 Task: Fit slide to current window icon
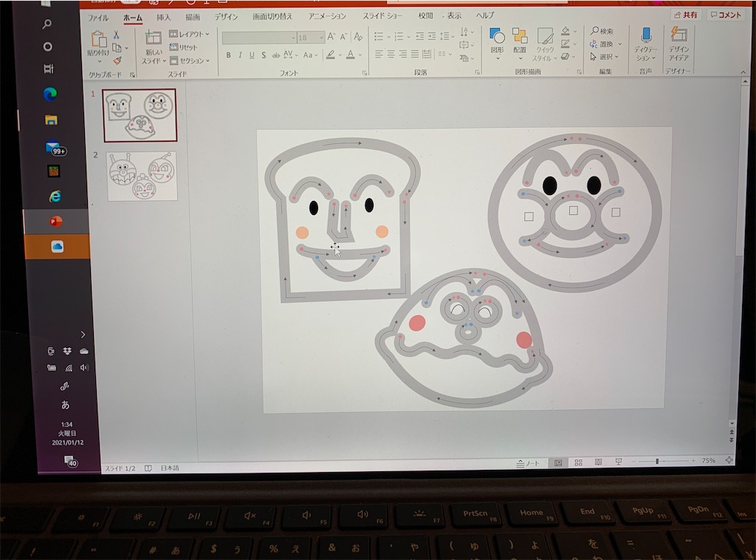tap(729, 460)
